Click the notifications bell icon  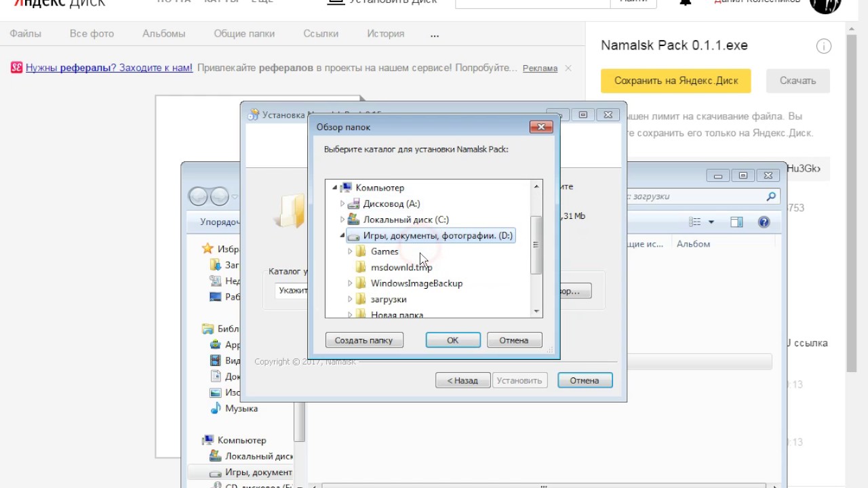coord(686,2)
